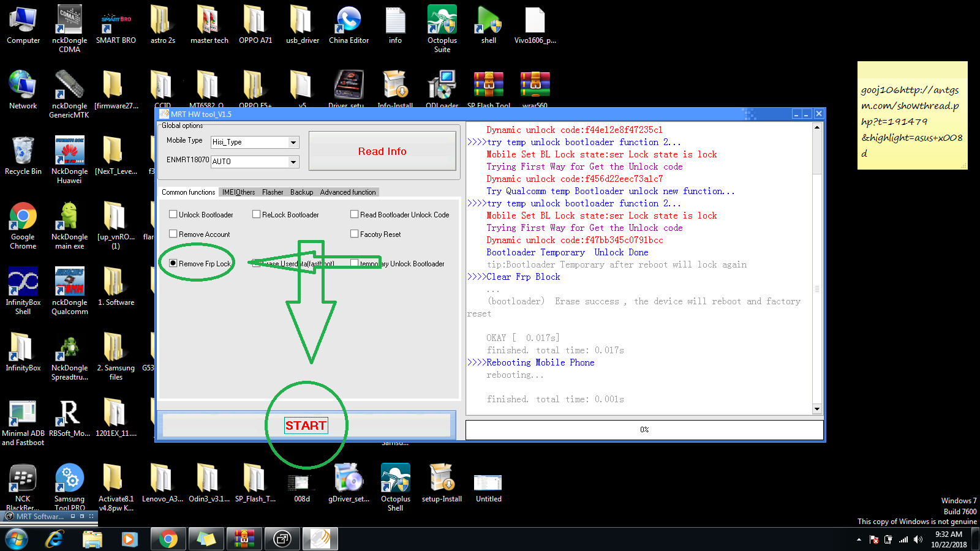This screenshot has height=551, width=980.
Task: Launch RBSoft_Mo... shortcut icon
Action: (69, 418)
